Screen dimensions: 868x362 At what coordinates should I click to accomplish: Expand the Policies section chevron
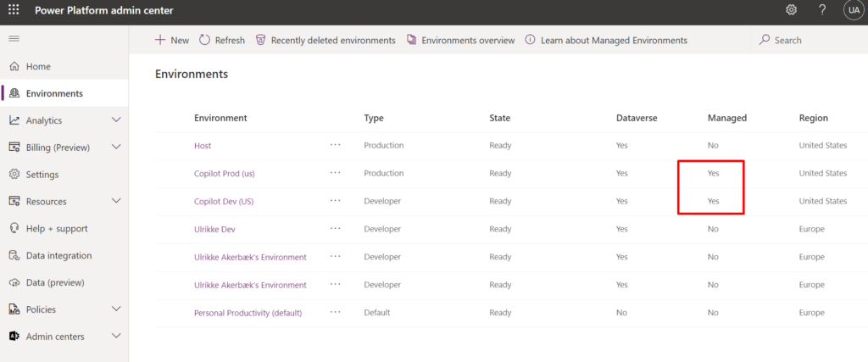coord(116,309)
